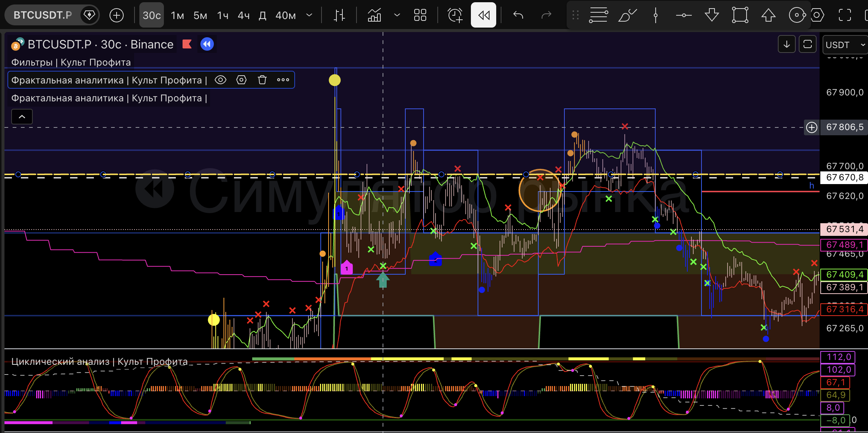
Task: Click the plus button at the 67 806,5 price
Action: point(812,127)
